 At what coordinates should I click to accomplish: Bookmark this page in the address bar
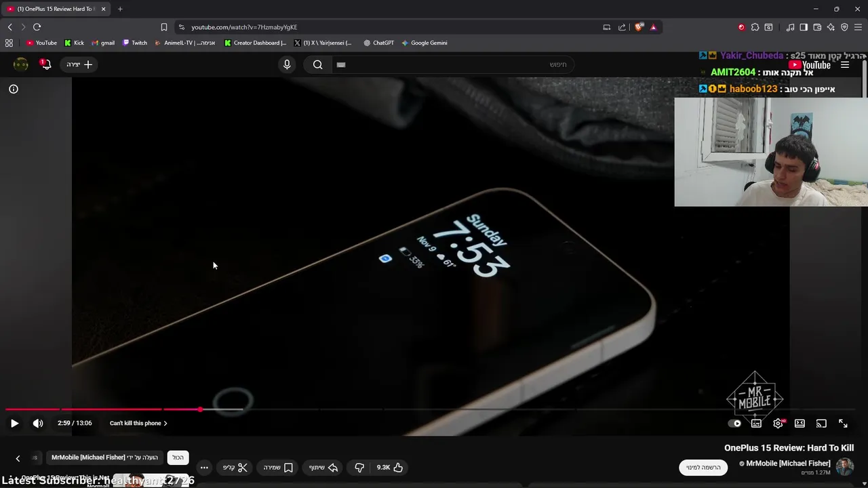[x=164, y=27]
